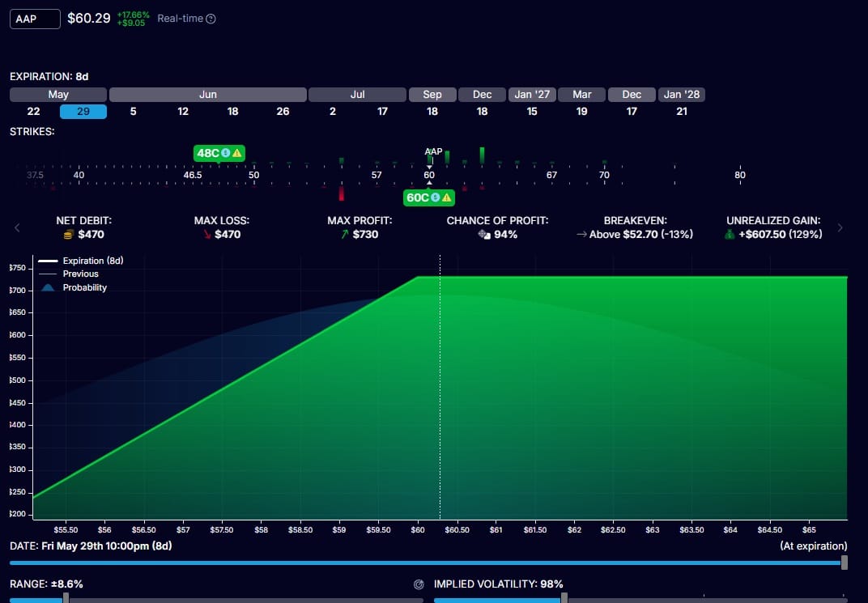The image size is (868, 603).
Task: Click the Real-time help question mark icon
Action: click(211, 19)
